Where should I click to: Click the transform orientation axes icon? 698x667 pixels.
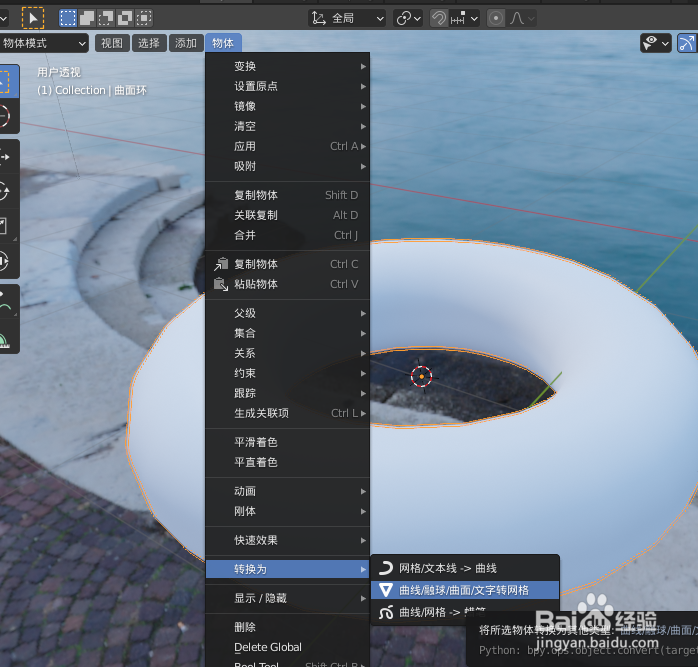319,18
